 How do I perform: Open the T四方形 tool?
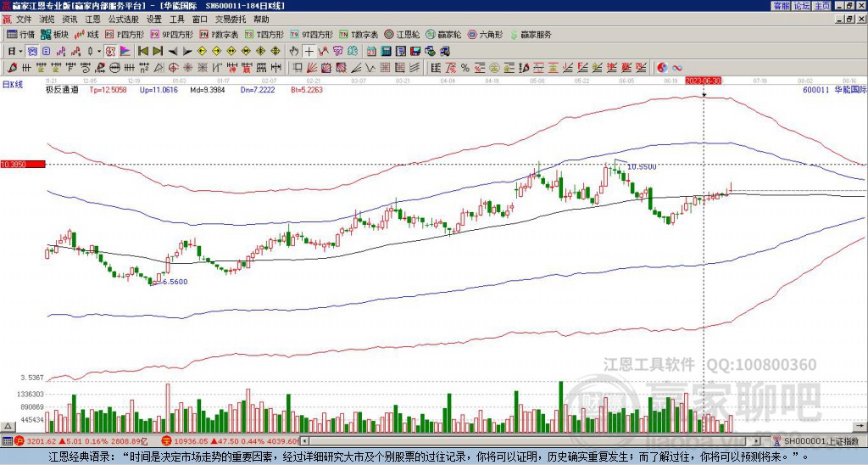pos(264,34)
